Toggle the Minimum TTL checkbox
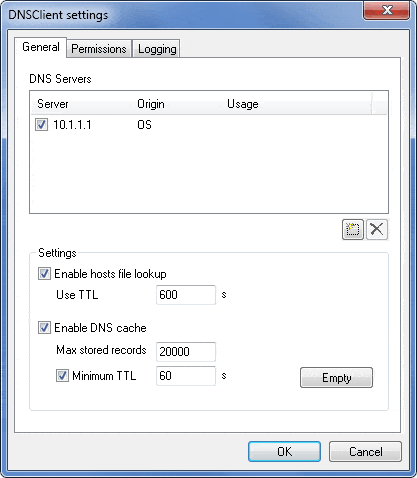Image resolution: width=417 pixels, height=478 pixels. pyautogui.click(x=62, y=376)
